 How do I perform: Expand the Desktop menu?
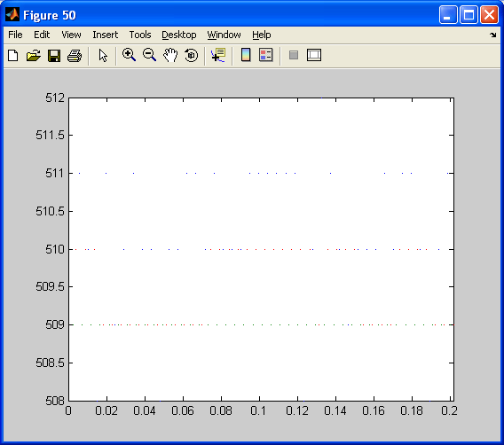(x=178, y=35)
